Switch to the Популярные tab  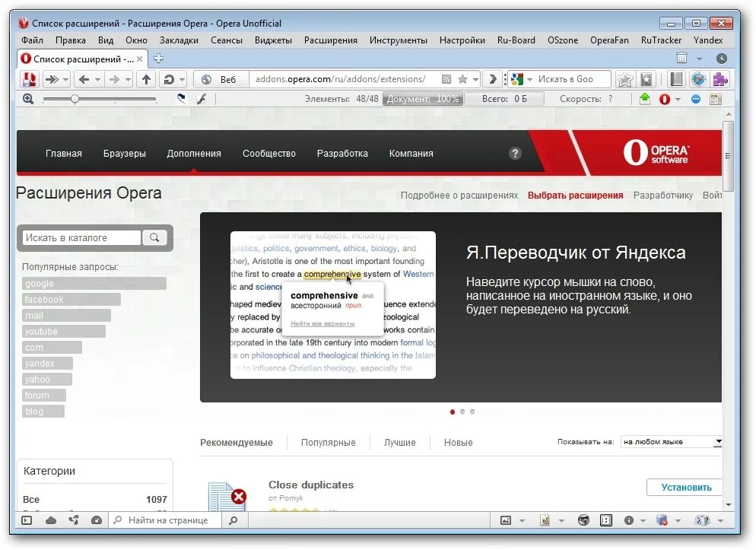click(x=328, y=442)
